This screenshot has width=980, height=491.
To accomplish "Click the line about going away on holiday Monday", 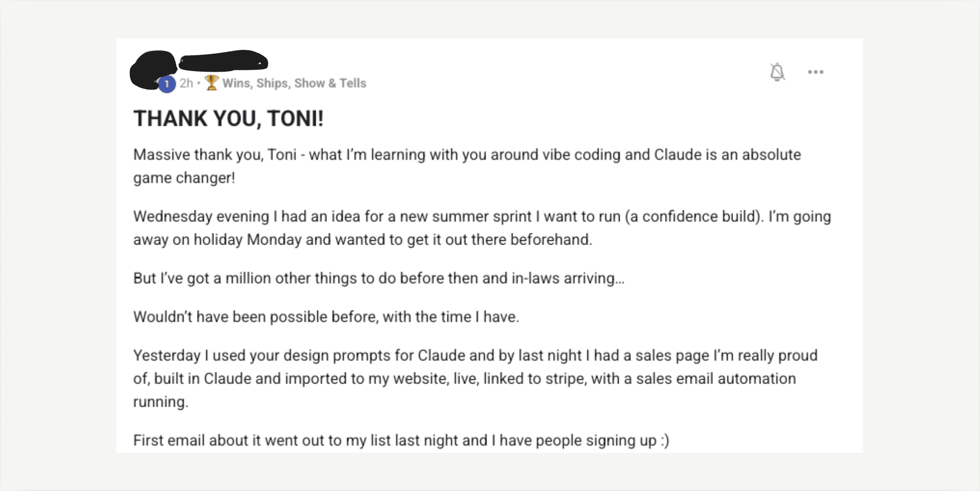I will click(x=363, y=240).
